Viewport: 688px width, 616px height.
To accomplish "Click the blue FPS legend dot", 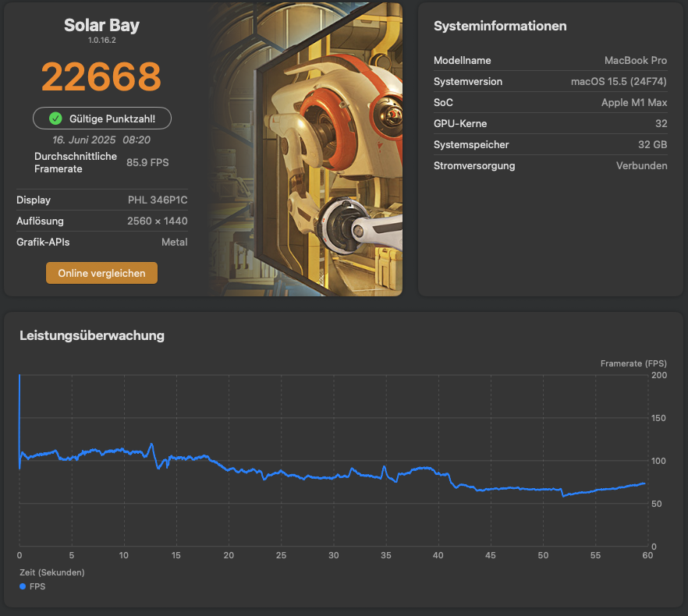I will coord(23,586).
